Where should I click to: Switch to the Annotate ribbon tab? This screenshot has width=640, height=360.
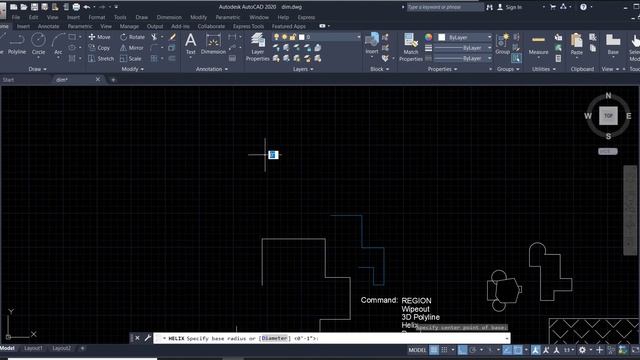(x=49, y=26)
